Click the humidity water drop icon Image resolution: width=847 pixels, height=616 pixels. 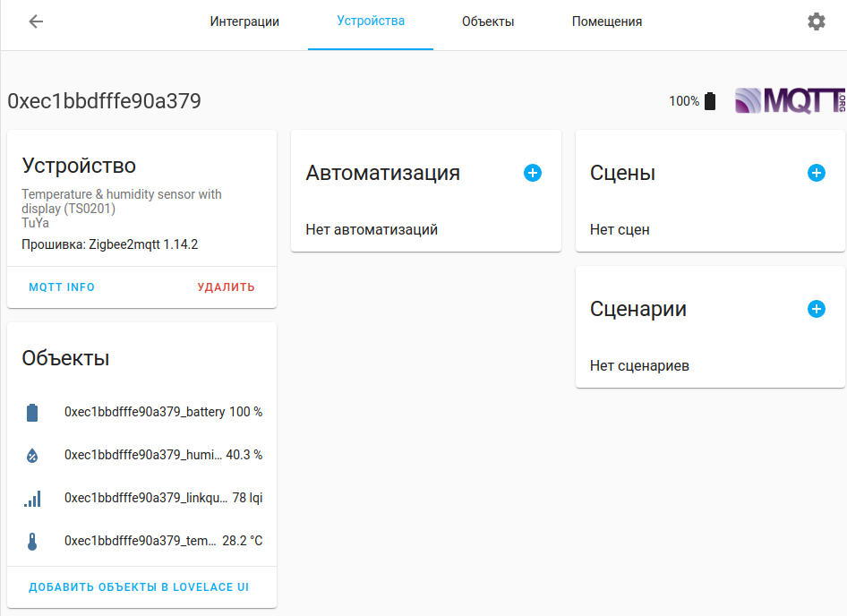pyautogui.click(x=32, y=456)
